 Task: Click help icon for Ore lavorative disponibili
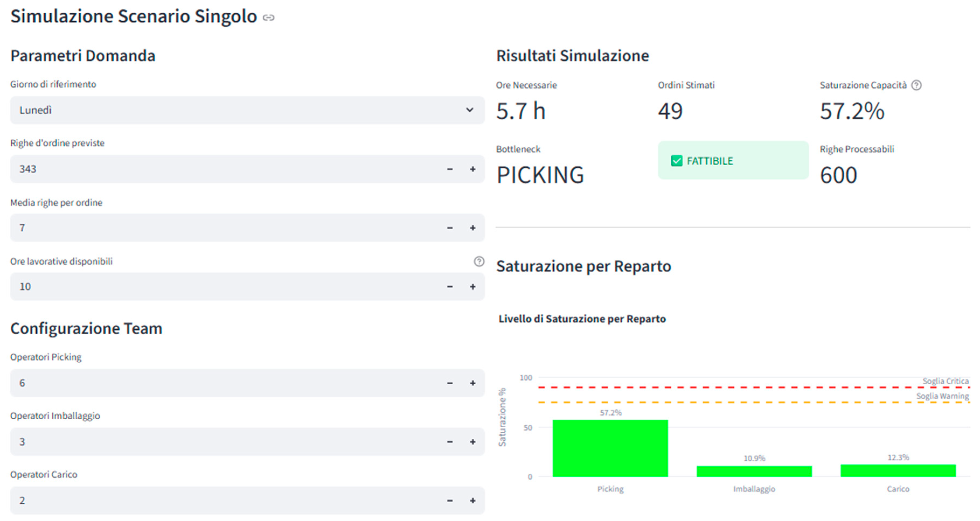[479, 261]
